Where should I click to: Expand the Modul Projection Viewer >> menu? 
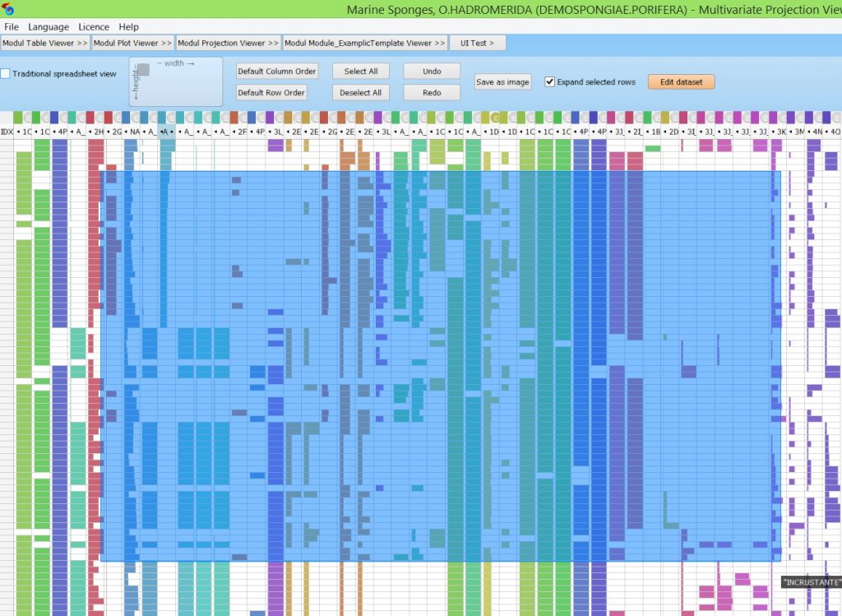point(228,43)
